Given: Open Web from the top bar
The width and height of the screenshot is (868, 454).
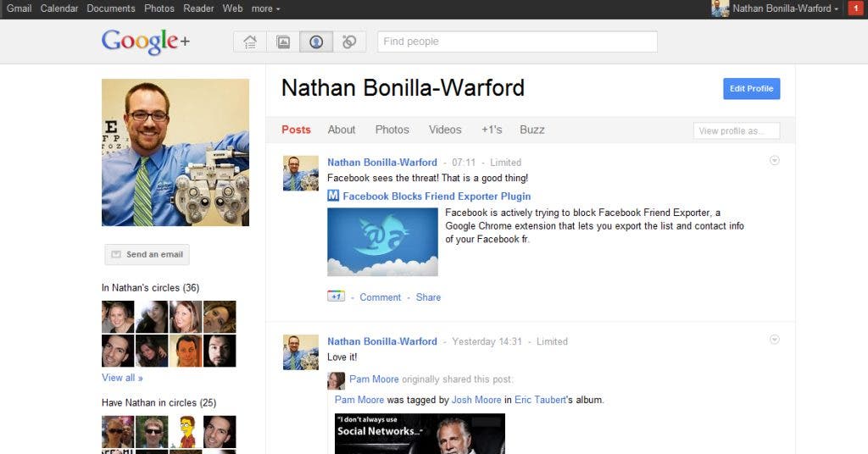Looking at the screenshot, I should (x=232, y=8).
